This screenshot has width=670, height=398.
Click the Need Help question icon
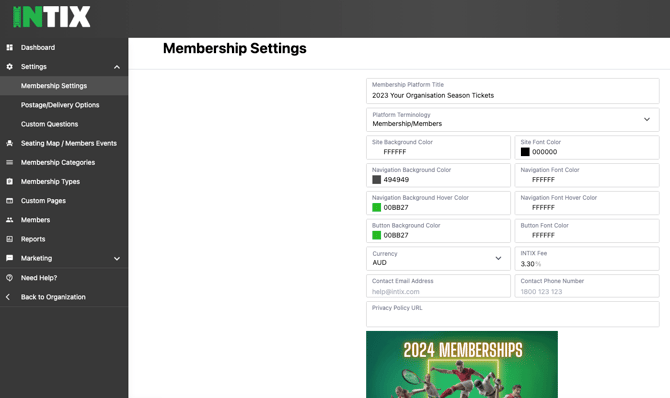coord(9,278)
